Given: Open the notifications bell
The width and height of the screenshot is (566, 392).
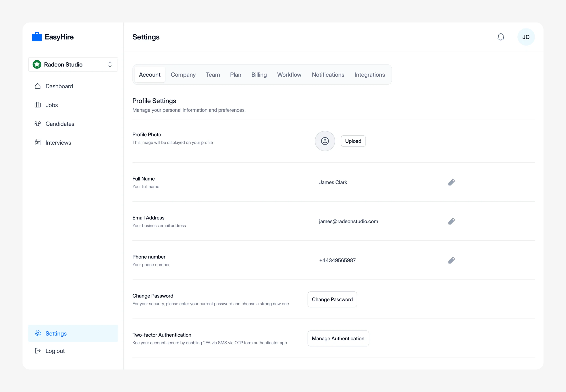Looking at the screenshot, I should (x=501, y=37).
